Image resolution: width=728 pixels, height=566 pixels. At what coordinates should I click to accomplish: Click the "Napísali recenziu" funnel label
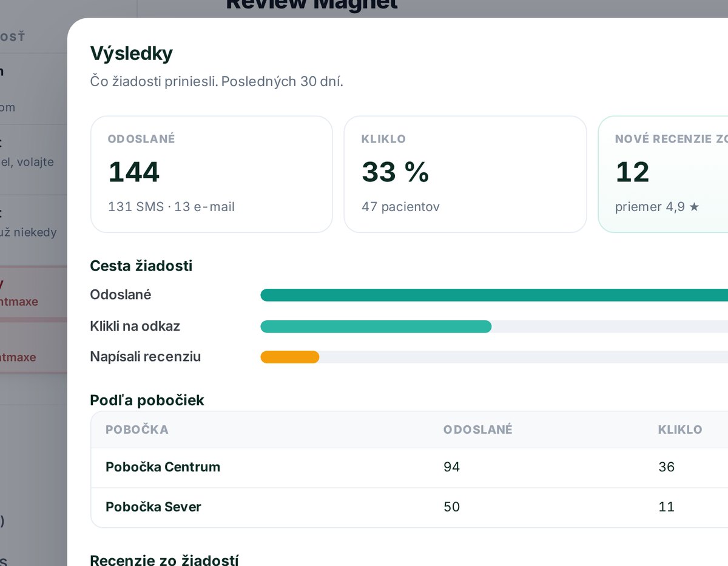(145, 357)
